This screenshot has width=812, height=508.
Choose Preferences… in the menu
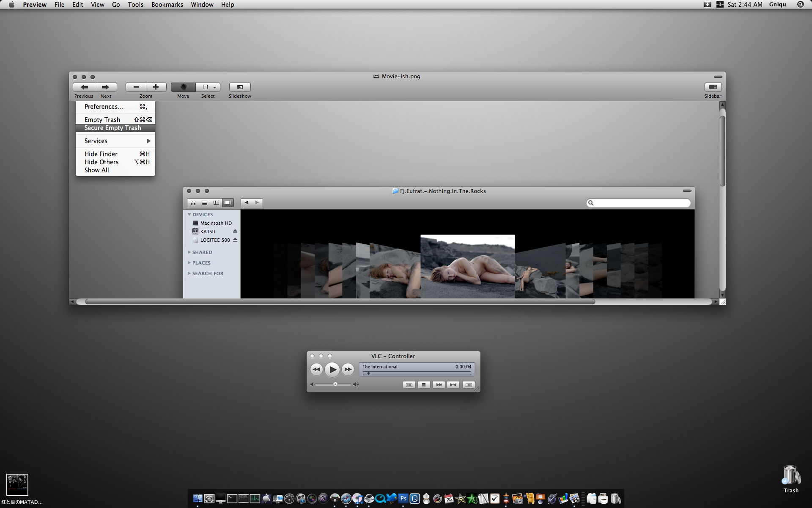point(115,107)
